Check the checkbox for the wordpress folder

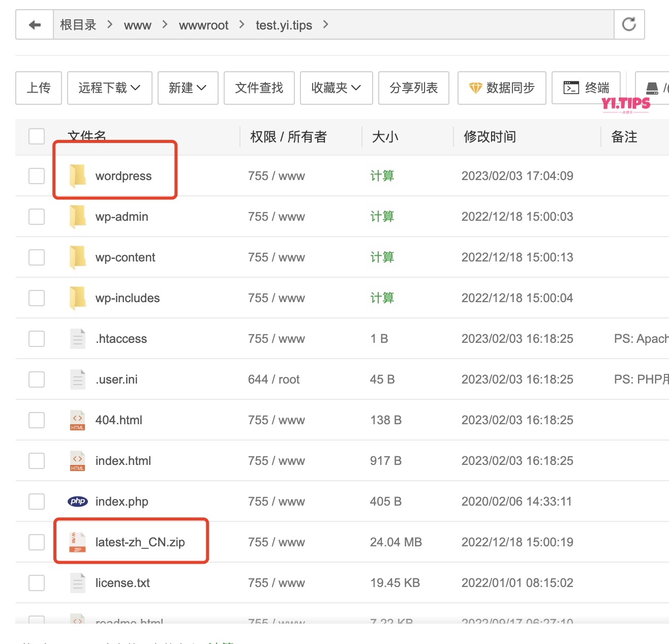(x=36, y=175)
